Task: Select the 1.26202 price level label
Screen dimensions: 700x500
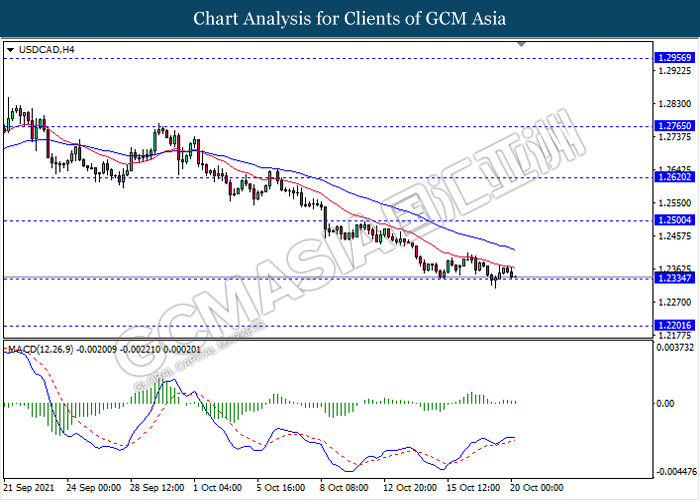Action: click(x=675, y=177)
